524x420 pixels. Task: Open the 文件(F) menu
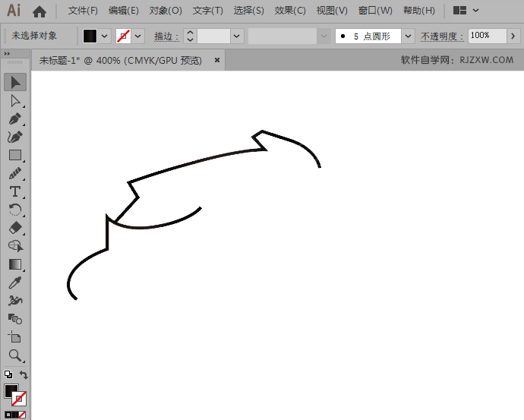(83, 11)
